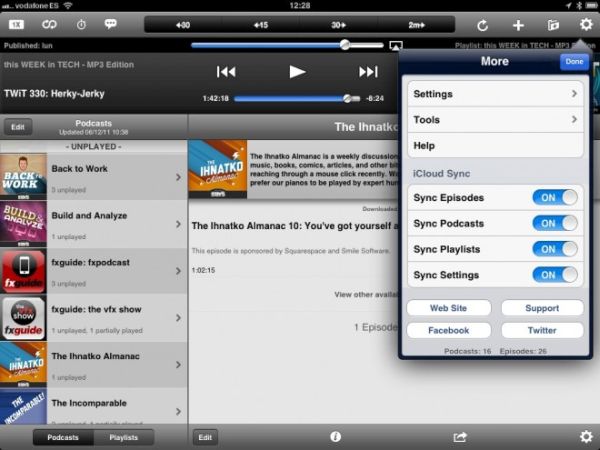This screenshot has height=450, width=600.
Task: Play the TWiT 330 episode
Action: 297,72
